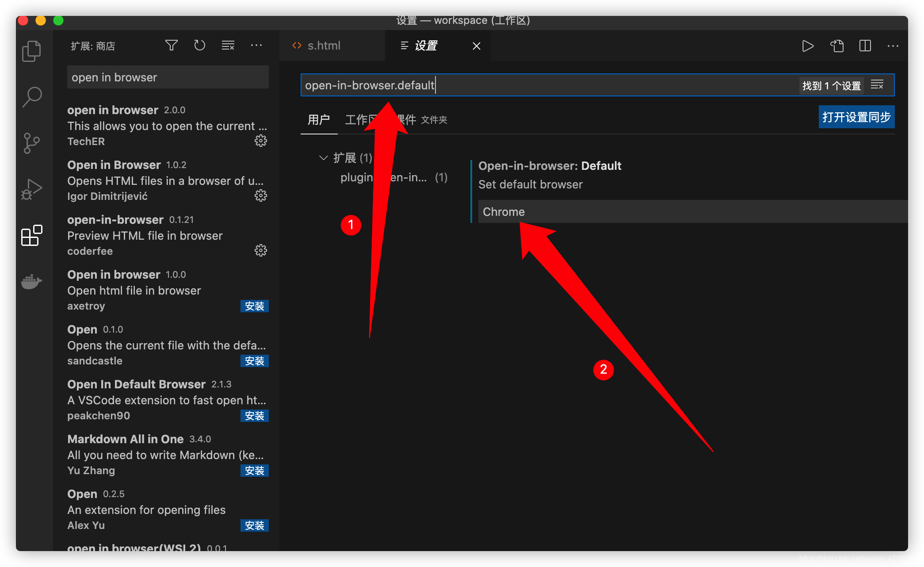This screenshot has width=924, height=567.
Task: Open the Docker view in the activity bar
Action: coord(31,282)
